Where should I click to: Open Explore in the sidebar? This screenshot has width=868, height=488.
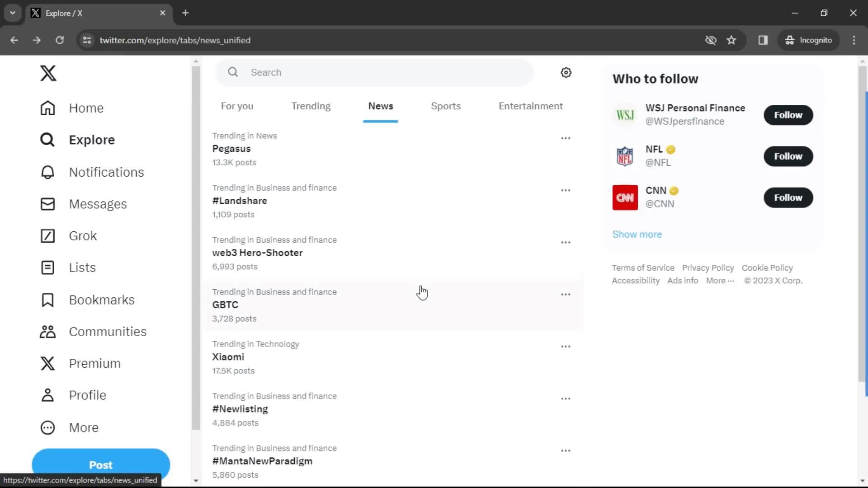tap(77, 140)
